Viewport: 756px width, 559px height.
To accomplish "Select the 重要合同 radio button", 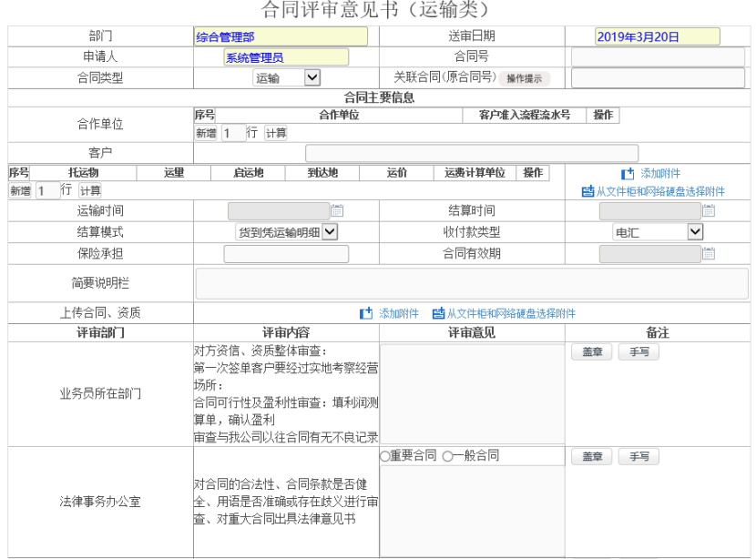I will pyautogui.click(x=385, y=455).
